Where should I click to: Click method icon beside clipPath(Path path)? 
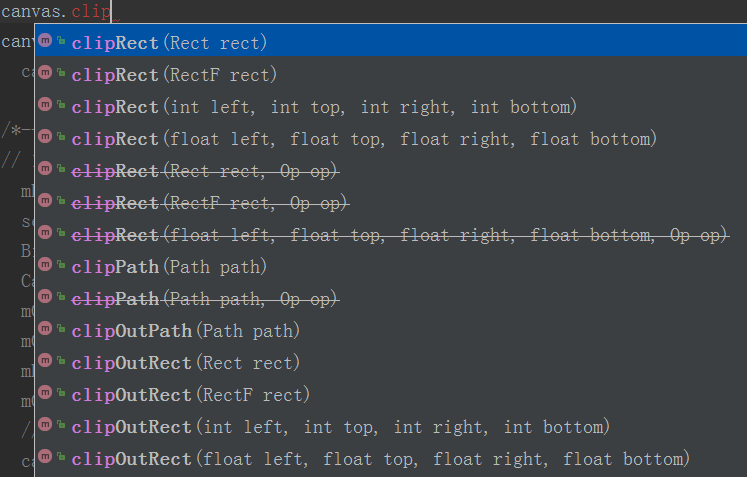pos(45,264)
